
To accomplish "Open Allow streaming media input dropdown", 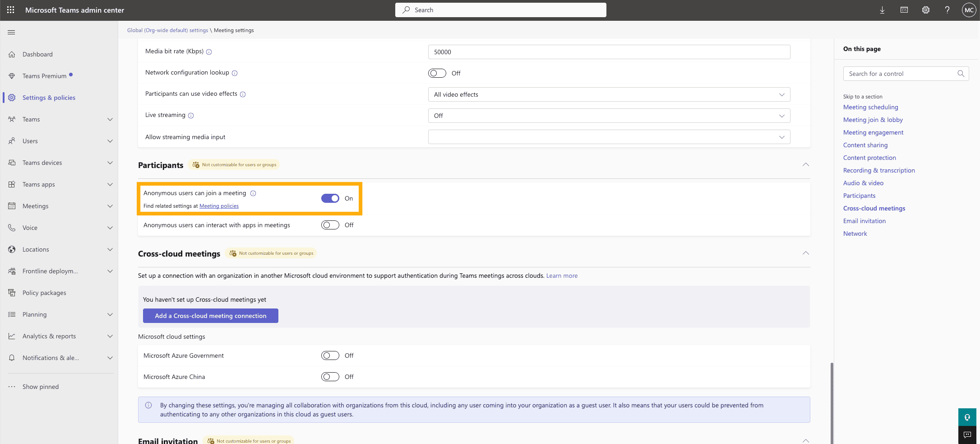I will pos(609,137).
